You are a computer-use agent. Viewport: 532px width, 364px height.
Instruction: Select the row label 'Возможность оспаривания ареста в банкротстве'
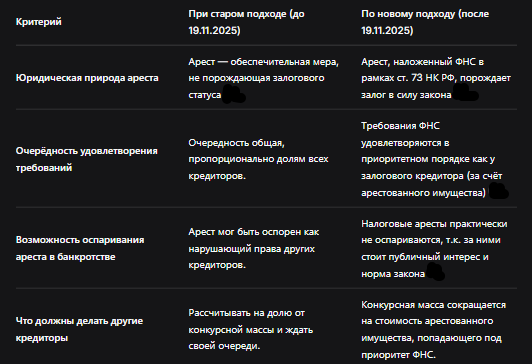[x=80, y=248]
